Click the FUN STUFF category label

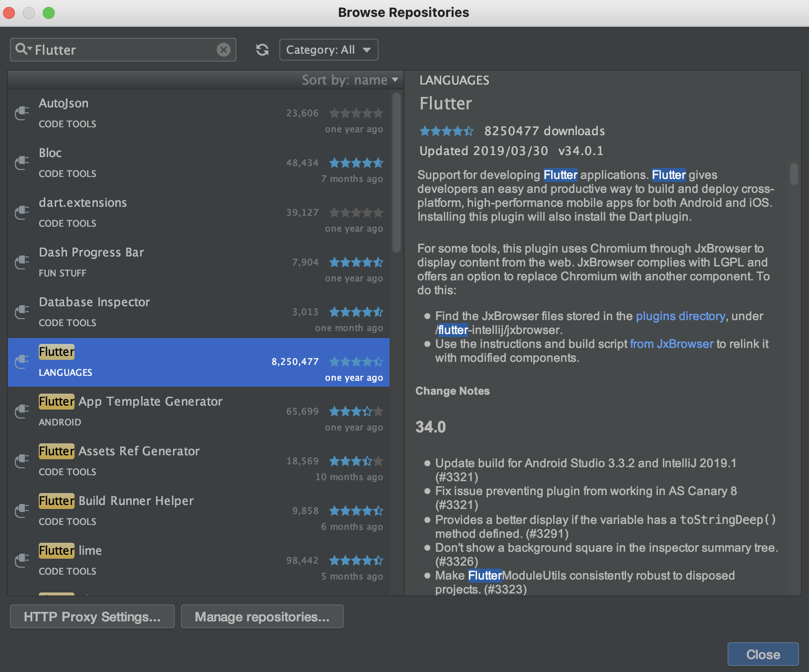(63, 273)
